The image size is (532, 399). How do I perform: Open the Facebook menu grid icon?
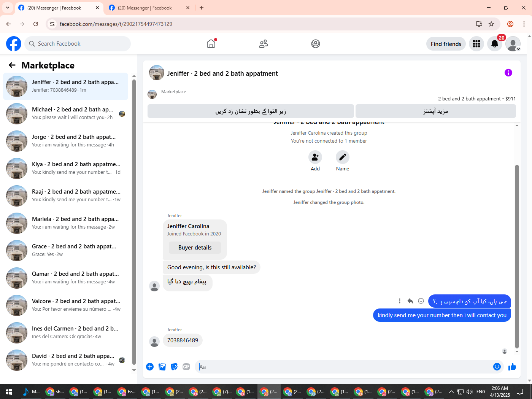point(476,44)
